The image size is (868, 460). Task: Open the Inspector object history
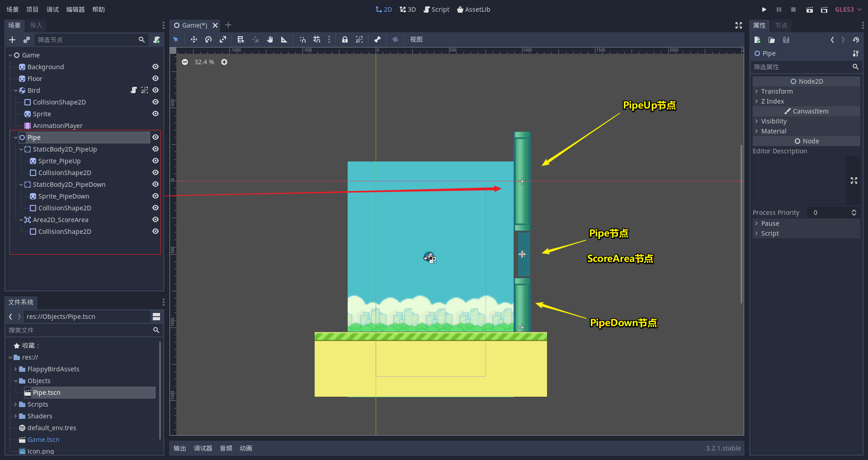pyautogui.click(x=856, y=40)
